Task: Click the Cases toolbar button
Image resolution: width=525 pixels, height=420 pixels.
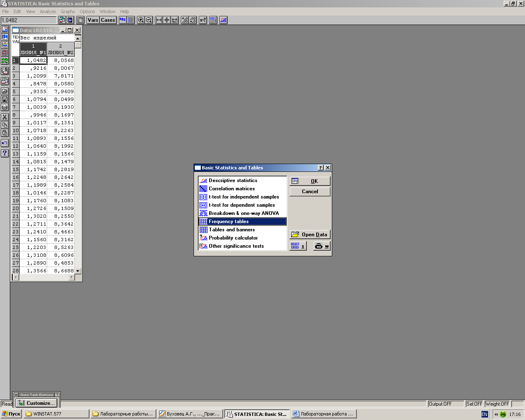Action: (108, 20)
